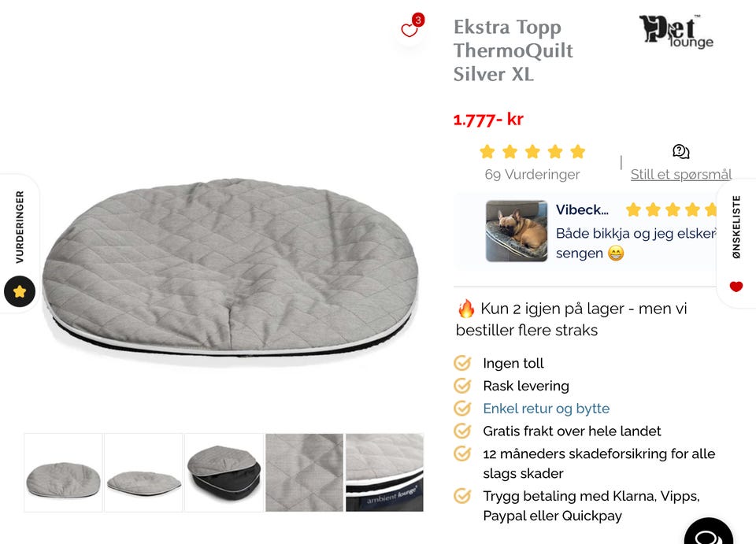Click Vibeck's review dog photo

[517, 231]
